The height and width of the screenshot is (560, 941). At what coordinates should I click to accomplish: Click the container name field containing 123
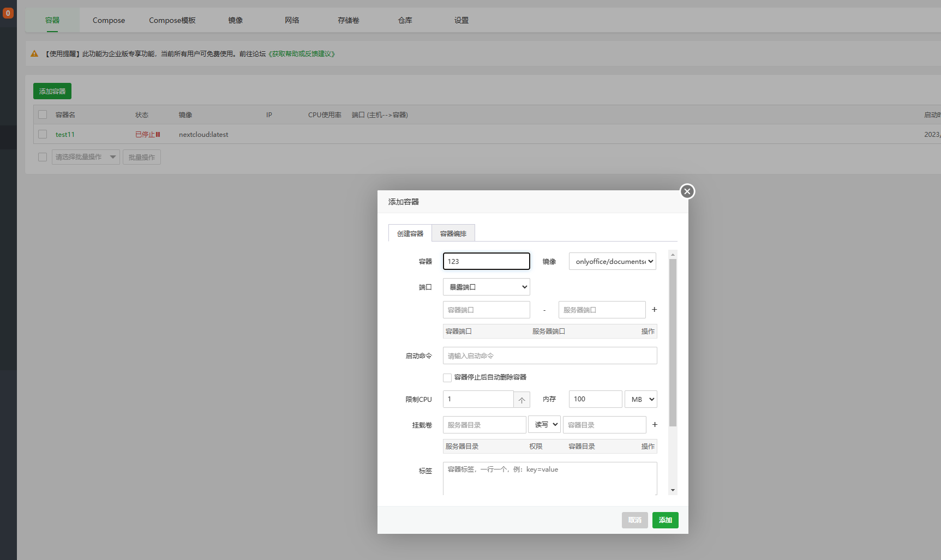click(x=487, y=261)
